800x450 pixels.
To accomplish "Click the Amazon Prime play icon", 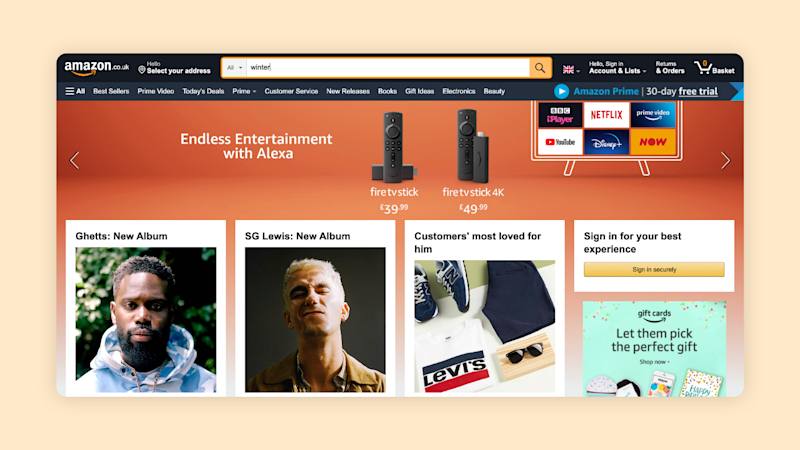I will coord(561,91).
